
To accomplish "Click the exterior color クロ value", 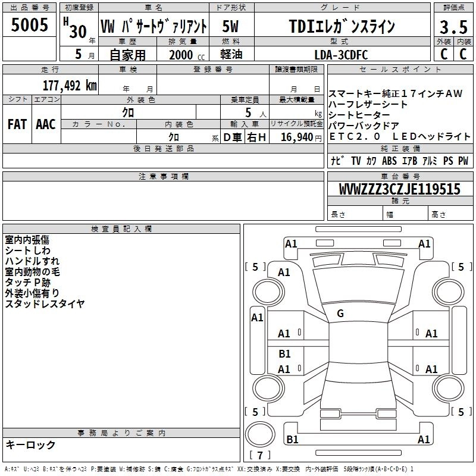I will tap(128, 112).
